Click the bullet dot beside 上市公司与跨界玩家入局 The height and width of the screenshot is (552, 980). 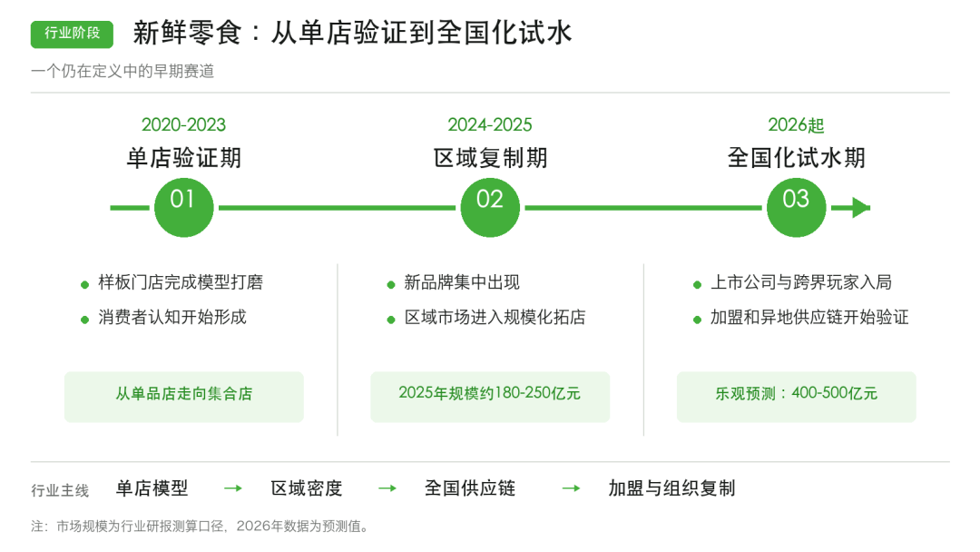(698, 285)
